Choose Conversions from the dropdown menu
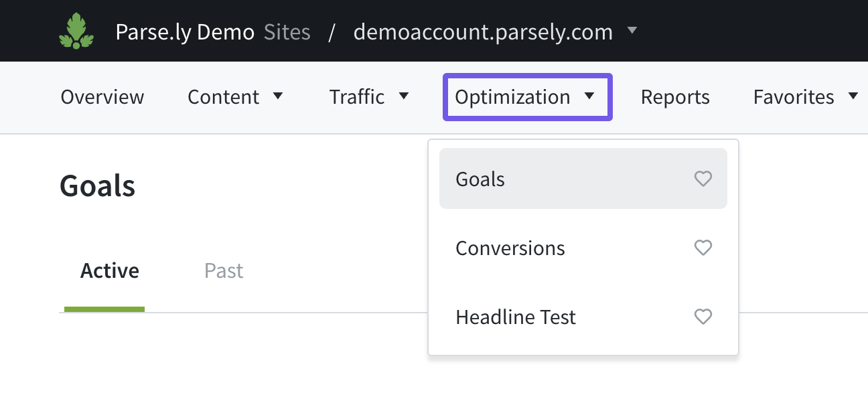 click(x=510, y=248)
